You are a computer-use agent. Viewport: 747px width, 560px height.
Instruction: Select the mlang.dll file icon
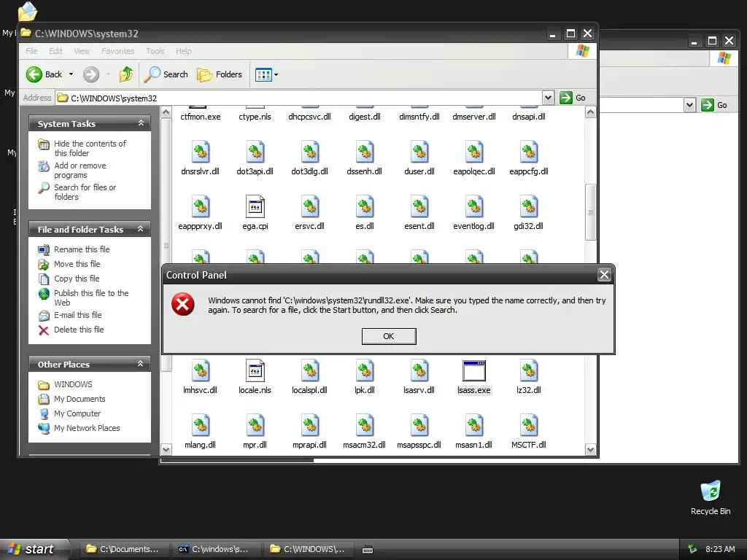coord(200,425)
